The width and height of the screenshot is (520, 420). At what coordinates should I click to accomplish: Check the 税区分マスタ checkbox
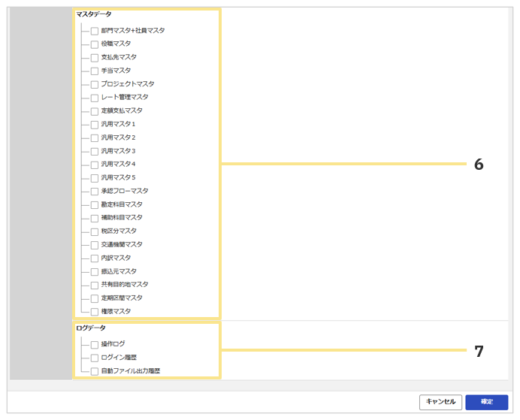(x=95, y=231)
